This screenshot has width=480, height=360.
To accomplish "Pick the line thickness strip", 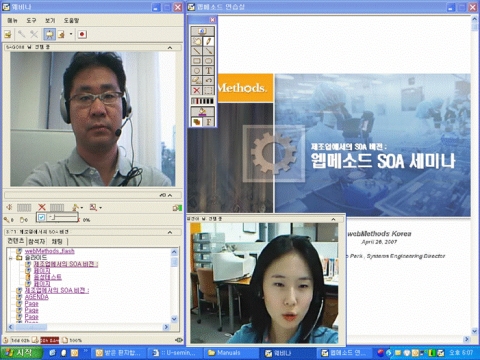I will 202,101.
